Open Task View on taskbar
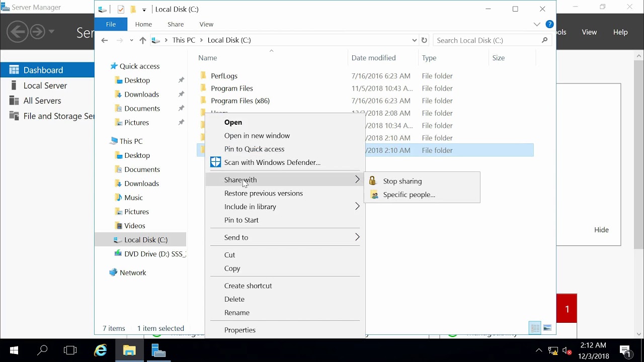644x362 pixels. point(70,350)
